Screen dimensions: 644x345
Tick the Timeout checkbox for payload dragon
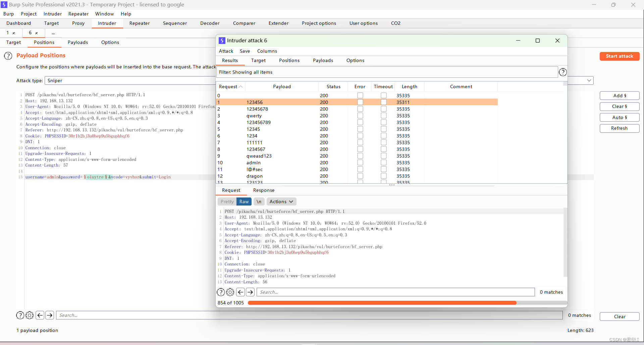pyautogui.click(x=384, y=176)
